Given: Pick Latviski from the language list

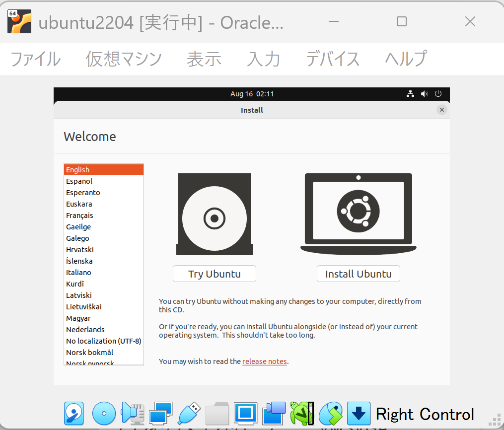Looking at the screenshot, I should coord(104,295).
